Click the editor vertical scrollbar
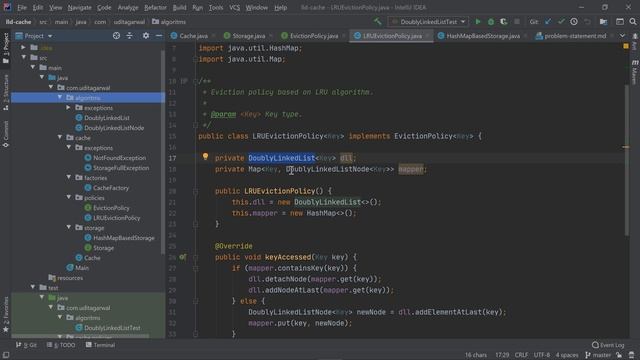This screenshot has height=360, width=640. (x=626, y=159)
